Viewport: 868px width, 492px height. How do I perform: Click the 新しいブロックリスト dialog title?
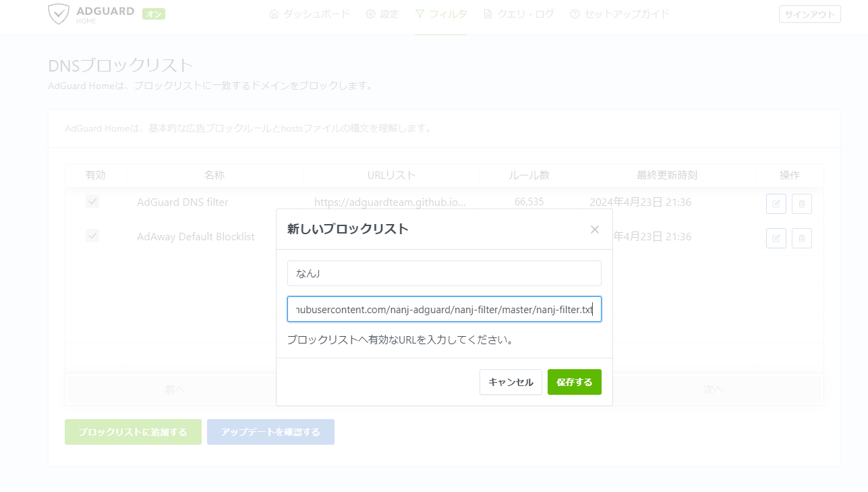[348, 229]
